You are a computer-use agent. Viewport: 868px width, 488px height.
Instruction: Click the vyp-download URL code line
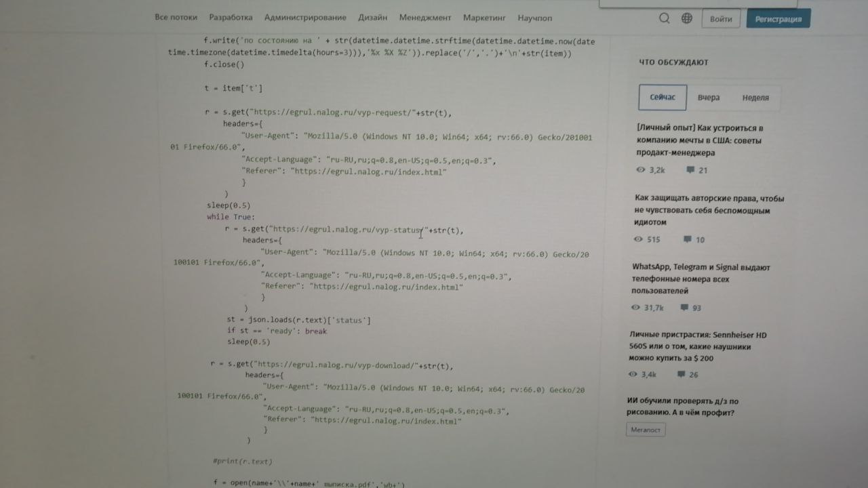(x=331, y=365)
